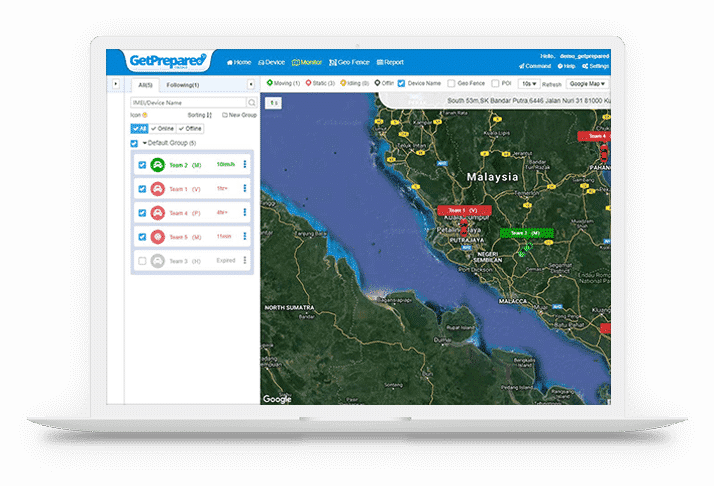This screenshot has width=714, height=486.
Task: Open Team 1 more options menu
Action: (245, 188)
